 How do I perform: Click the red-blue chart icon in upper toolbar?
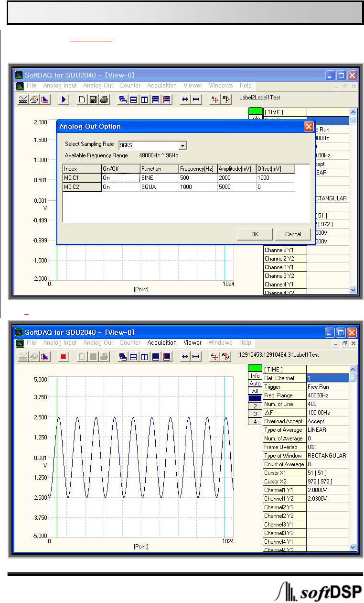[44, 99]
